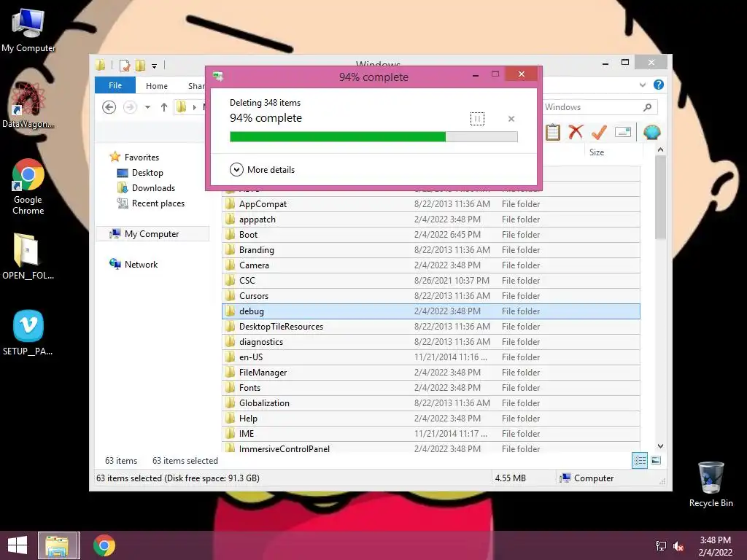
Task: Click the Forward navigation arrow
Action: point(130,107)
